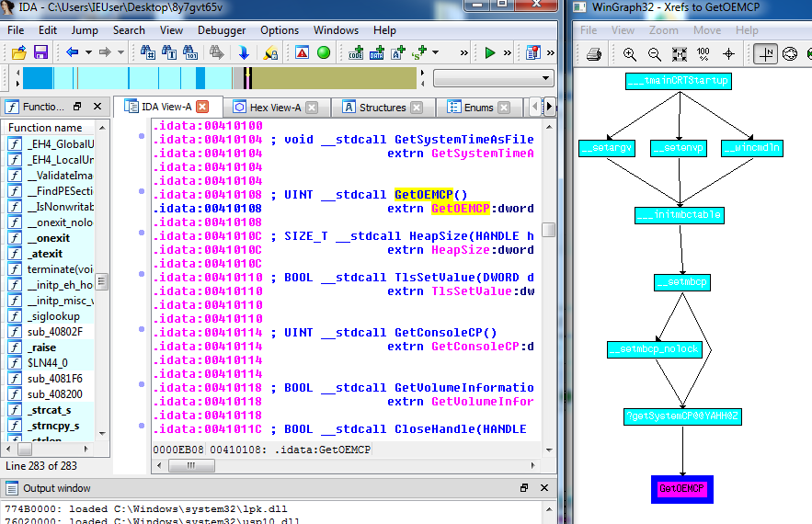Jump forward with the gray right arrow
Image resolution: width=812 pixels, height=524 pixels.
pos(105,52)
